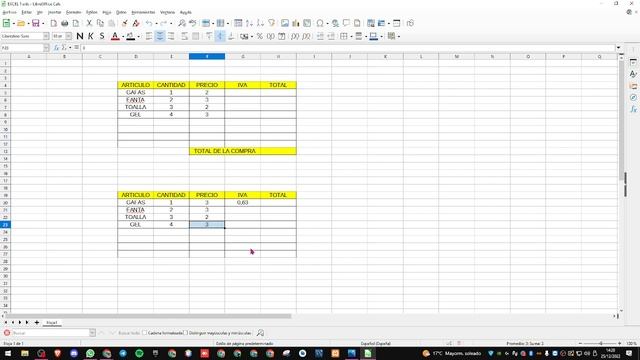Toggle center vertically alignment
The width and height of the screenshot is (640, 360).
coord(220,36)
